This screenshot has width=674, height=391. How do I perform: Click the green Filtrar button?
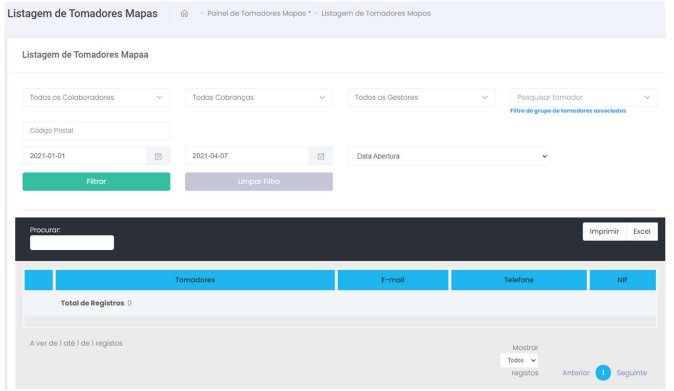click(96, 182)
